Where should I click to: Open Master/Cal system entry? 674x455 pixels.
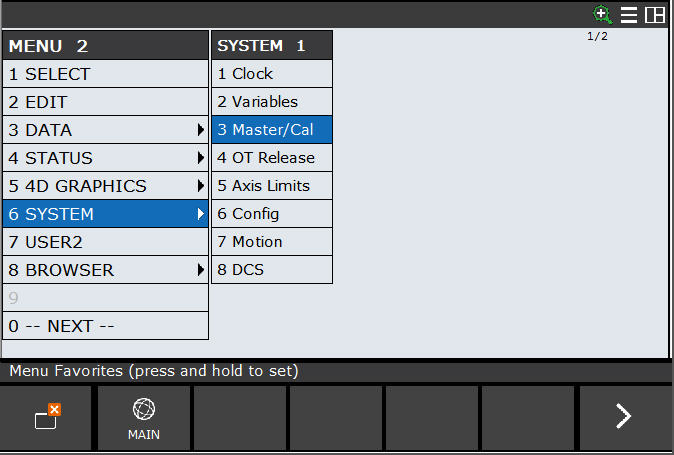271,130
